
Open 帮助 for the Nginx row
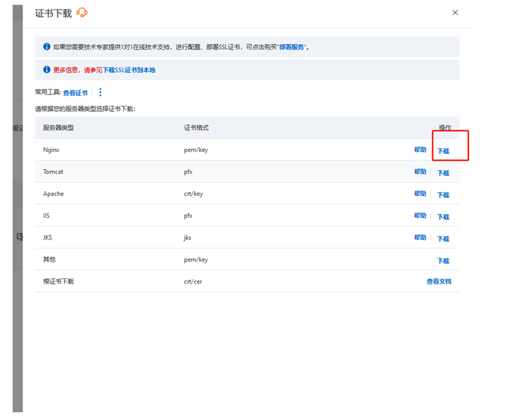coord(420,150)
